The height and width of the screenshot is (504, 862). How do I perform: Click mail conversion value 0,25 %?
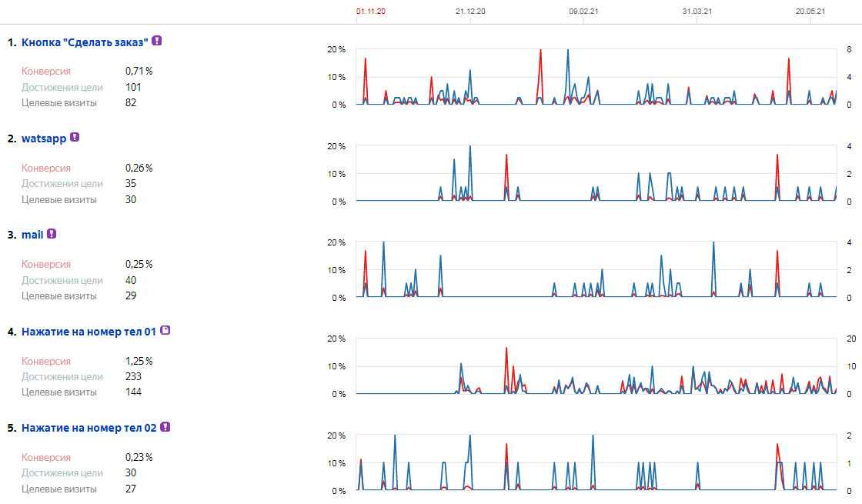pos(139,264)
